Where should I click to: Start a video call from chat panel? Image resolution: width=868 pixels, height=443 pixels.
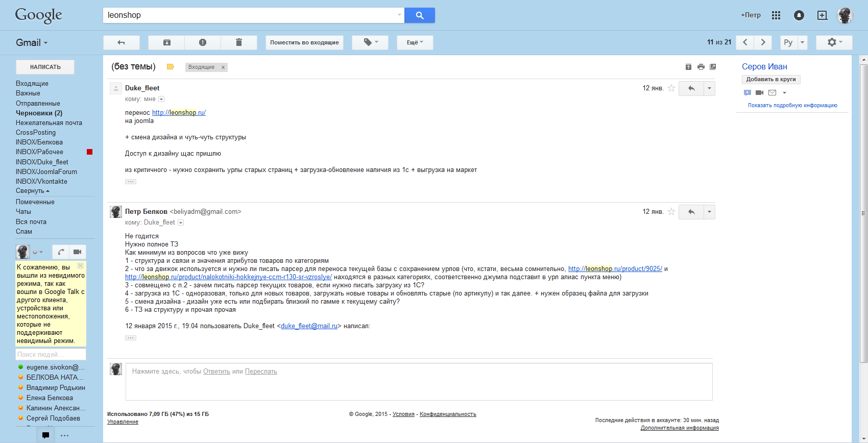[78, 252]
